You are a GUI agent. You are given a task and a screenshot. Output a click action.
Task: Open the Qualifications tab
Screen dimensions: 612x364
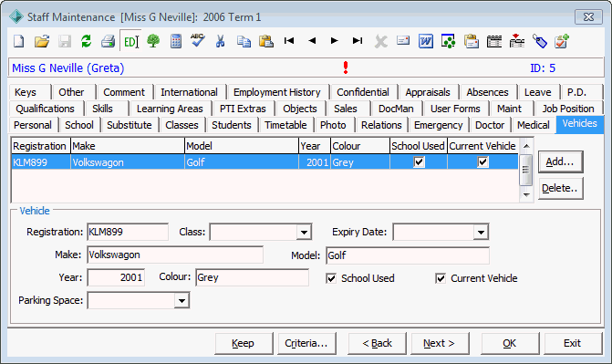(x=45, y=109)
